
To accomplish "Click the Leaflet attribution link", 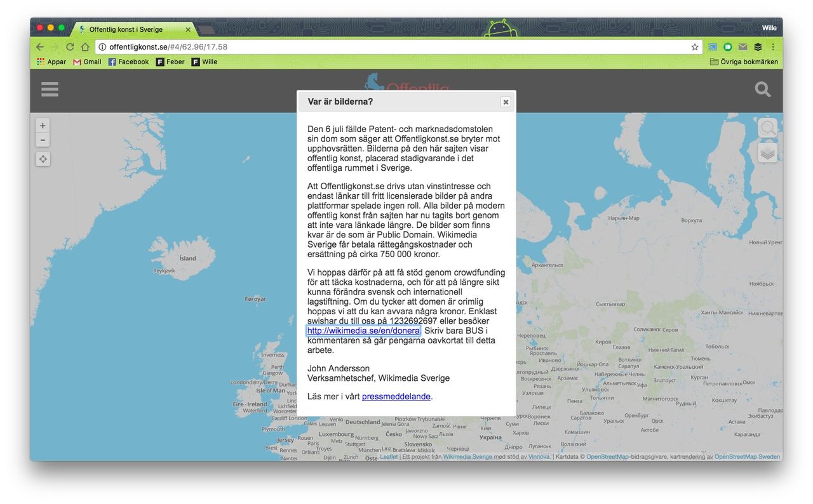I will pyautogui.click(x=389, y=457).
